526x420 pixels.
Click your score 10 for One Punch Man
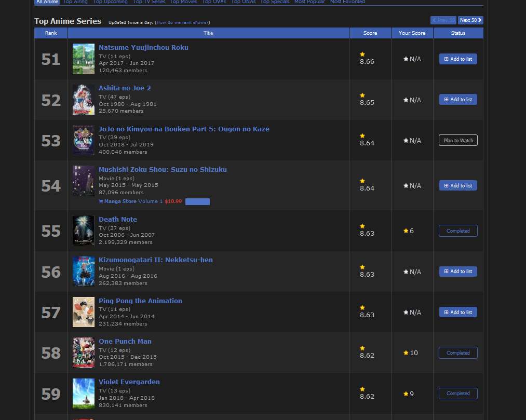(411, 353)
